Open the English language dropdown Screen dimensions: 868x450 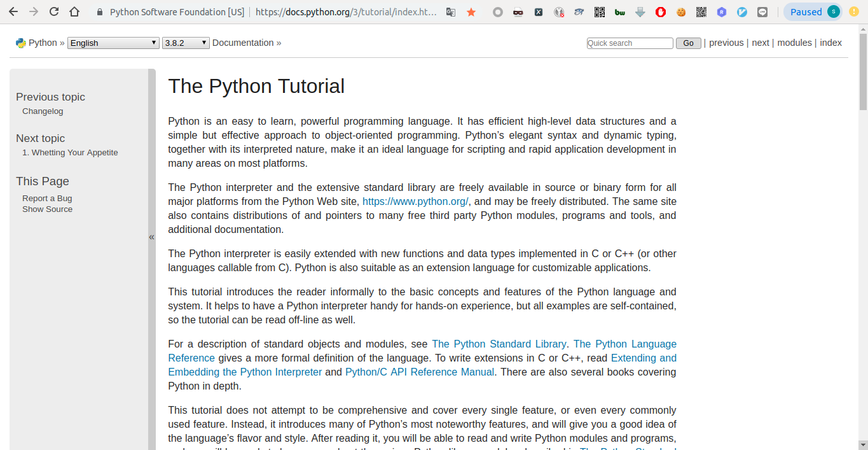(113, 43)
